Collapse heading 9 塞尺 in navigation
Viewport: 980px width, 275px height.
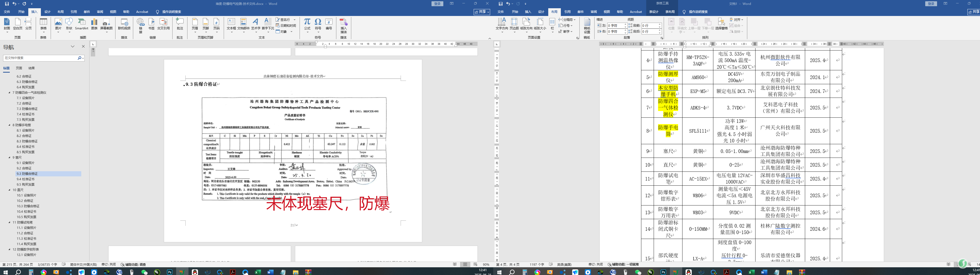click(10, 157)
